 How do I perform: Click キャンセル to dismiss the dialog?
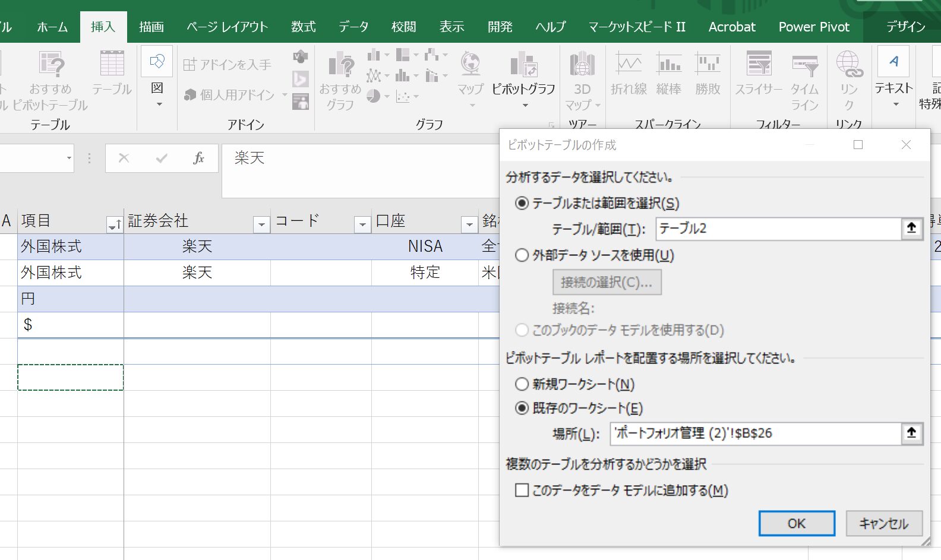(x=884, y=523)
